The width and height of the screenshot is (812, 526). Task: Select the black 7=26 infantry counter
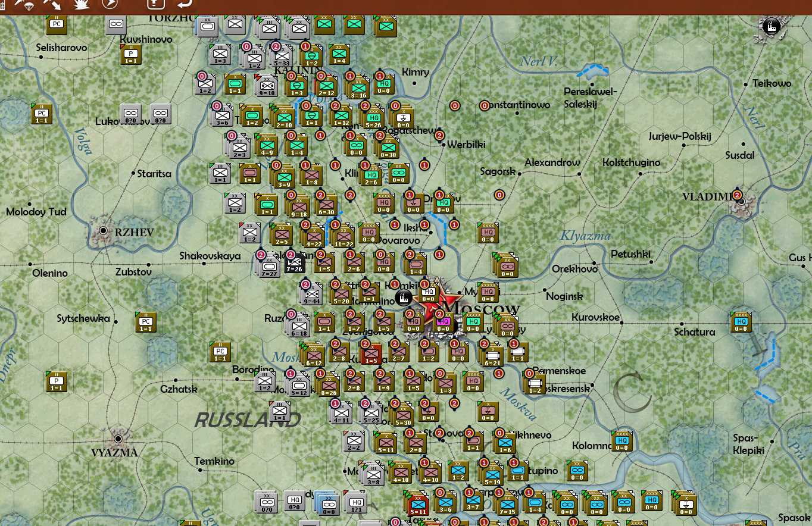point(295,262)
